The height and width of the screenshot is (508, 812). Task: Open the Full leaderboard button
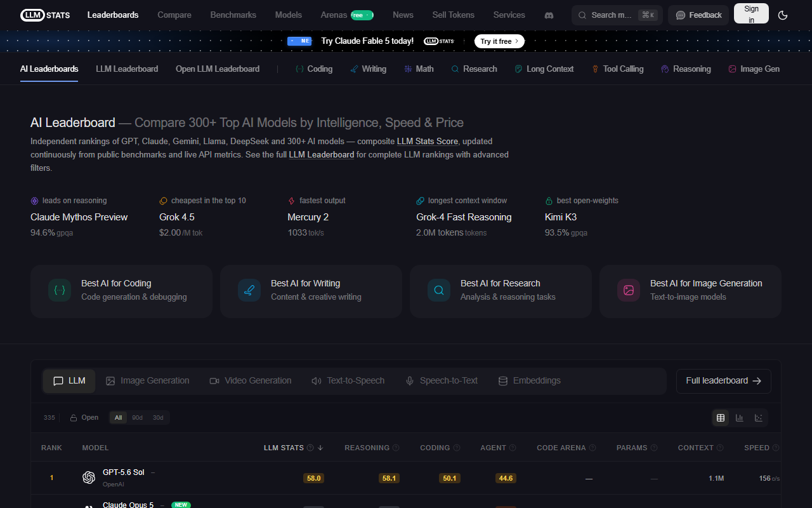(x=724, y=381)
